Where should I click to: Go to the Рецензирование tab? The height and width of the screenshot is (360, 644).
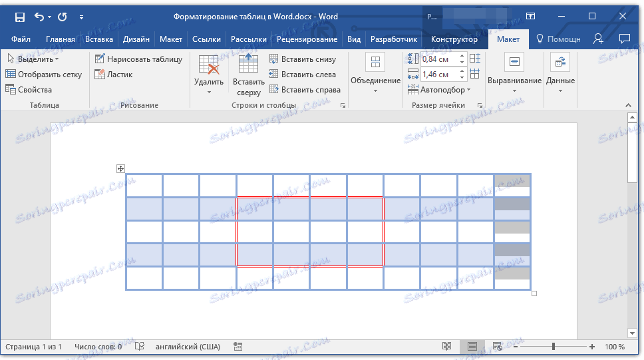coord(307,39)
